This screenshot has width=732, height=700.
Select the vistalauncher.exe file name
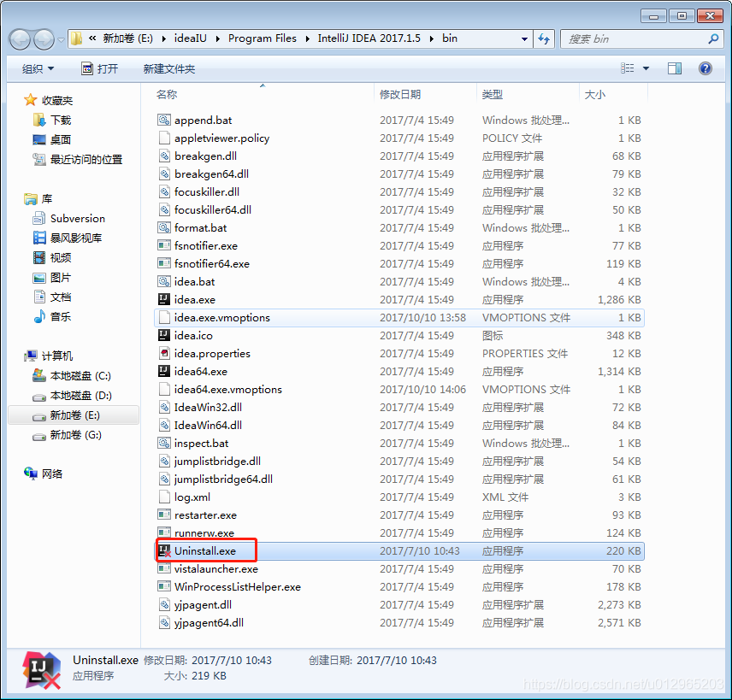(x=216, y=569)
